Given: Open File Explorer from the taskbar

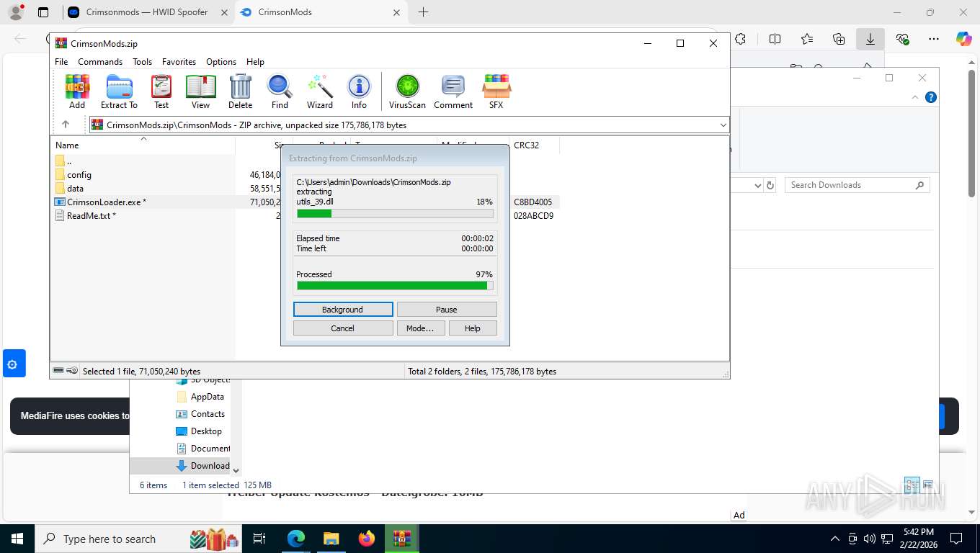Looking at the screenshot, I should 331,539.
